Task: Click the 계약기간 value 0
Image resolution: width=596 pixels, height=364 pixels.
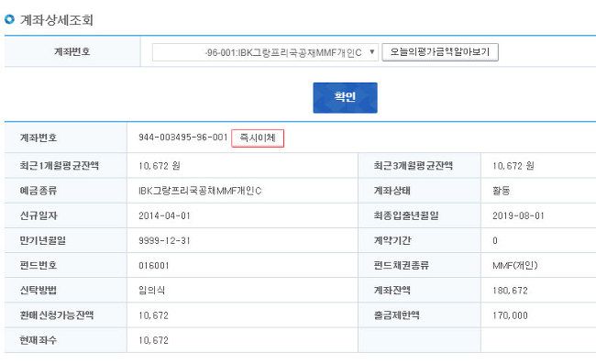Action: tap(495, 240)
